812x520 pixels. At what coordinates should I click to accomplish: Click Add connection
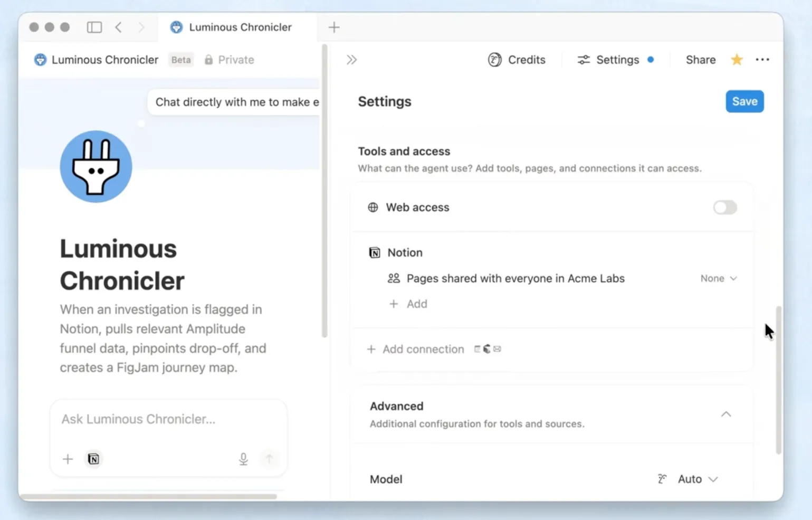(416, 349)
